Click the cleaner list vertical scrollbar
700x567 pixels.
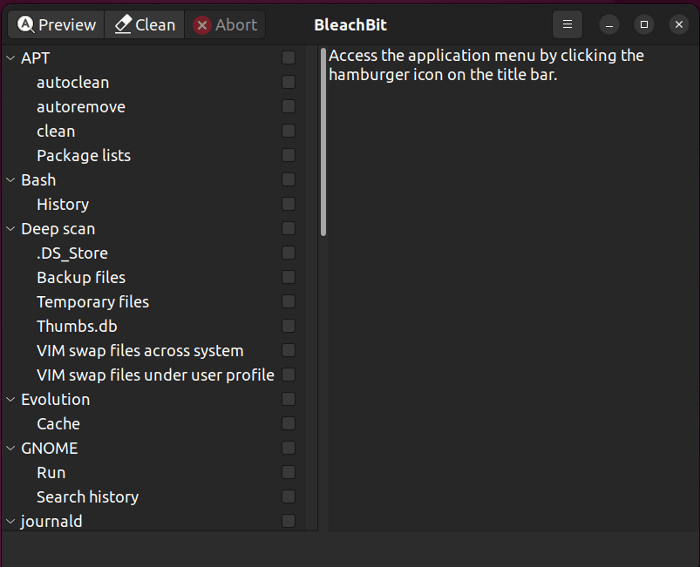[x=323, y=142]
